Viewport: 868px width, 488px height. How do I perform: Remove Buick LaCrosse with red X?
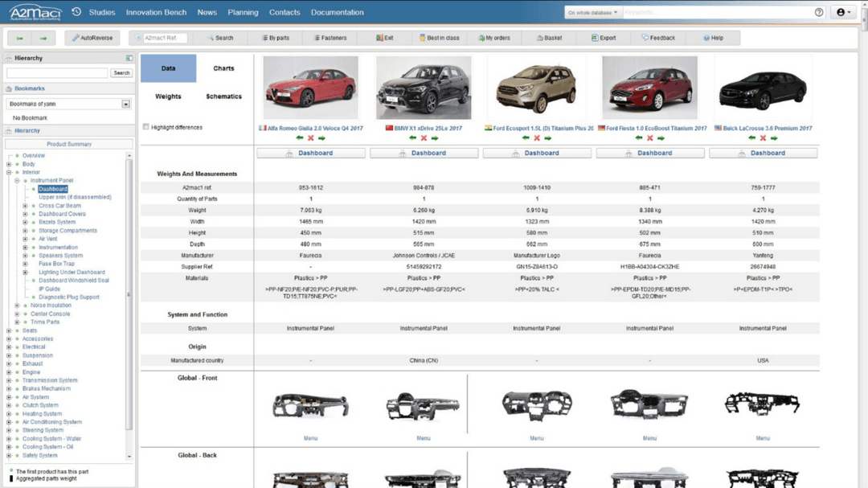(763, 138)
